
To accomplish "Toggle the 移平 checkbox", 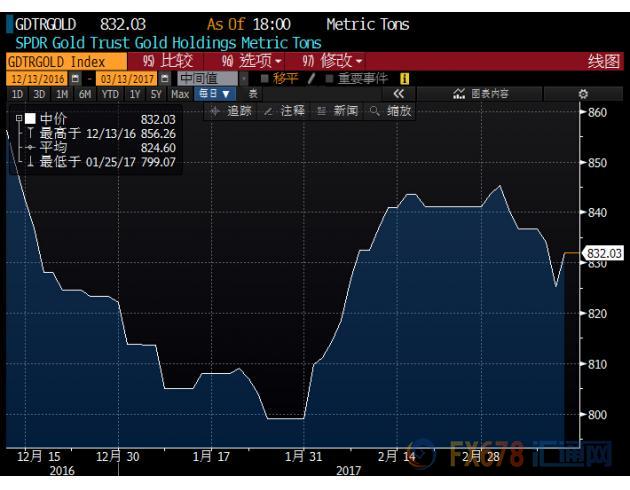I will [264, 78].
